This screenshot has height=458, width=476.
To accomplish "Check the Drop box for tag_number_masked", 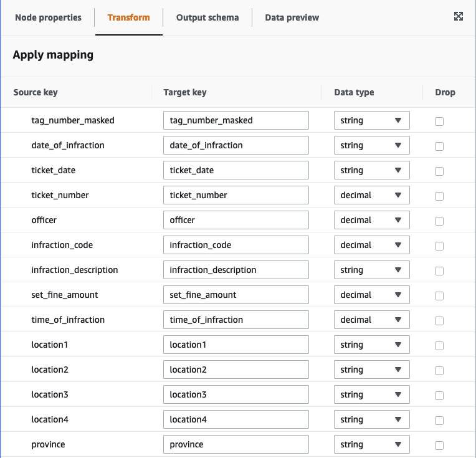I will tap(439, 121).
